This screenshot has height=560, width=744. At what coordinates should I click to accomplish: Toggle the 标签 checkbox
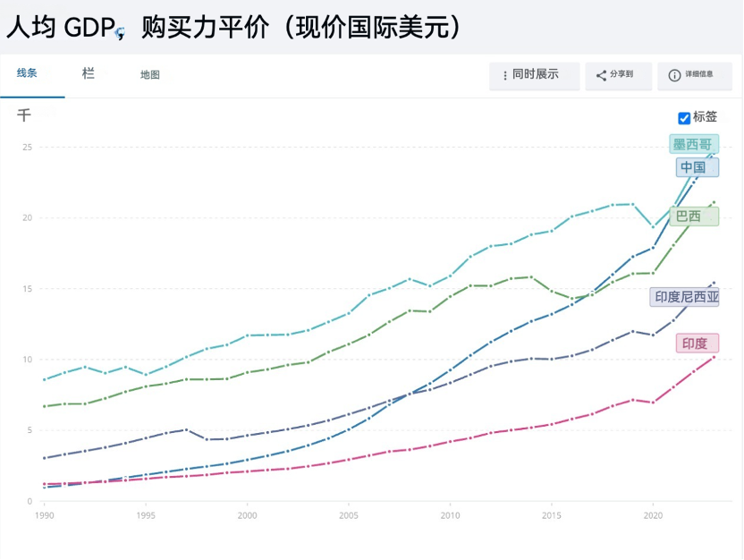point(684,117)
